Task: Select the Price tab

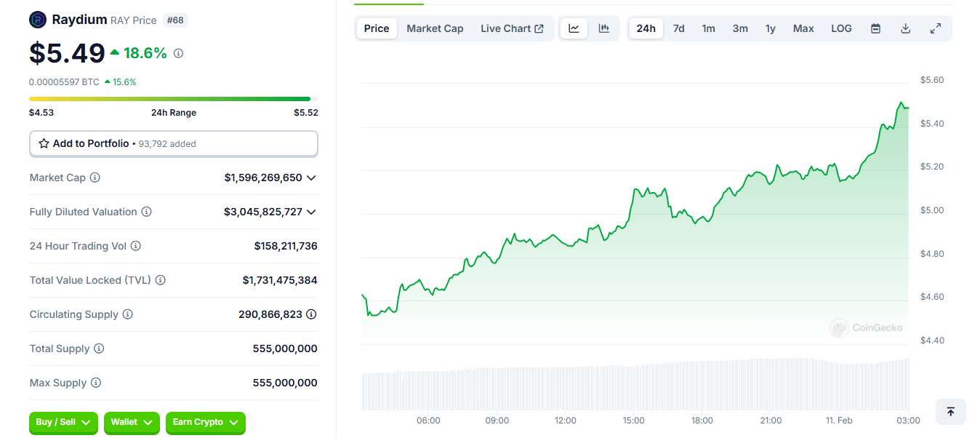Action: (377, 28)
